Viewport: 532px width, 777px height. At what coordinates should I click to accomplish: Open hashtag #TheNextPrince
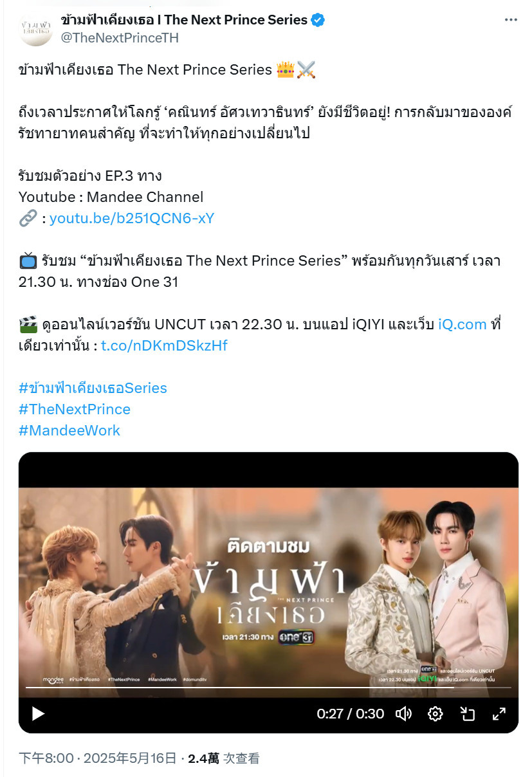[75, 409]
